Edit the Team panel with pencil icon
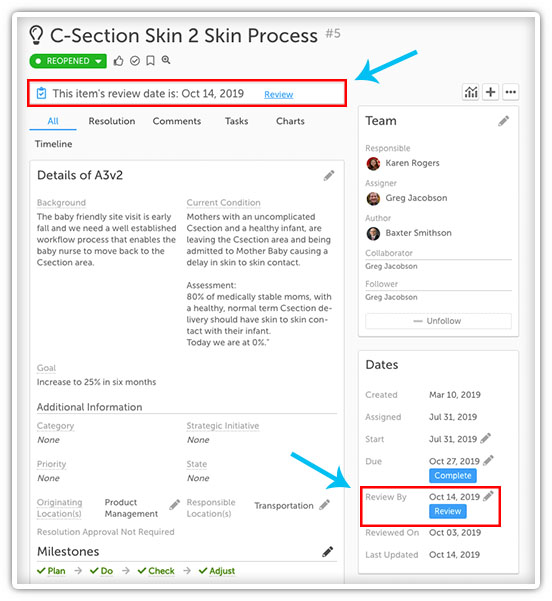Viewport: 552px width, 601px height. click(503, 121)
